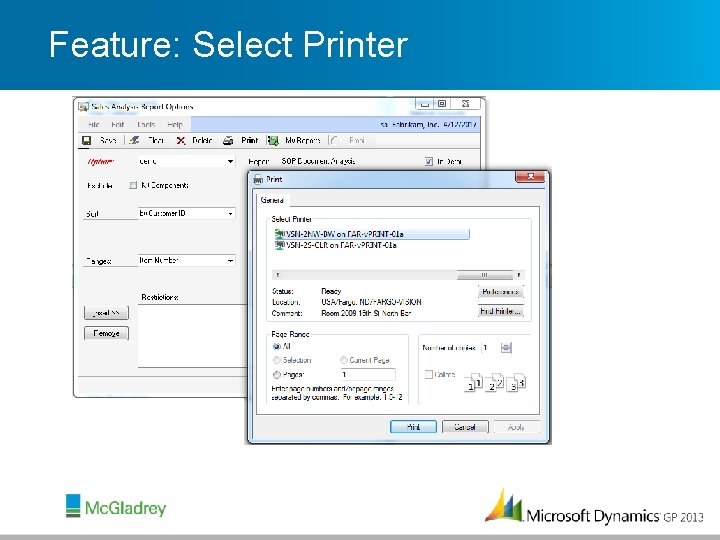Click the Print button in dialog
Viewport: 720px width, 540px height.
pyautogui.click(x=413, y=427)
